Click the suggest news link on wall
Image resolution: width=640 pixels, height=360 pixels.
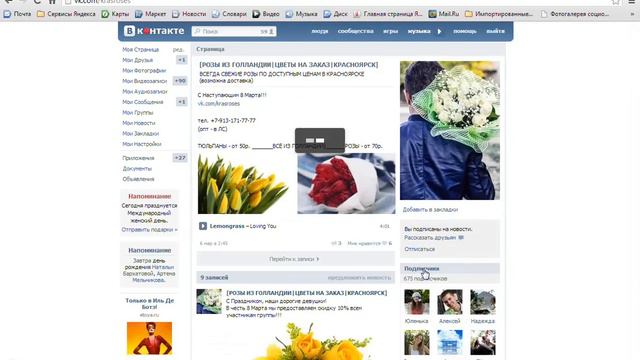click(x=359, y=278)
